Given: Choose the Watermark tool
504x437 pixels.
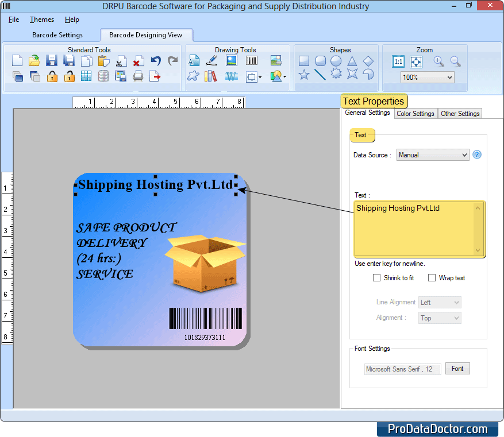Looking at the screenshot, I should click(x=231, y=76).
